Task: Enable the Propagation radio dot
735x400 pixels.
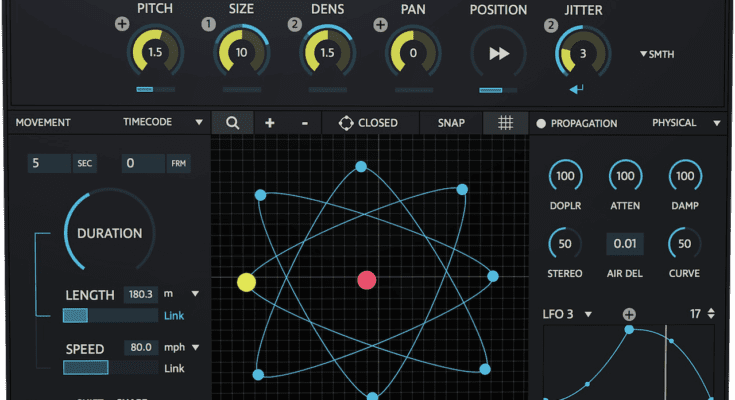Action: [x=541, y=124]
